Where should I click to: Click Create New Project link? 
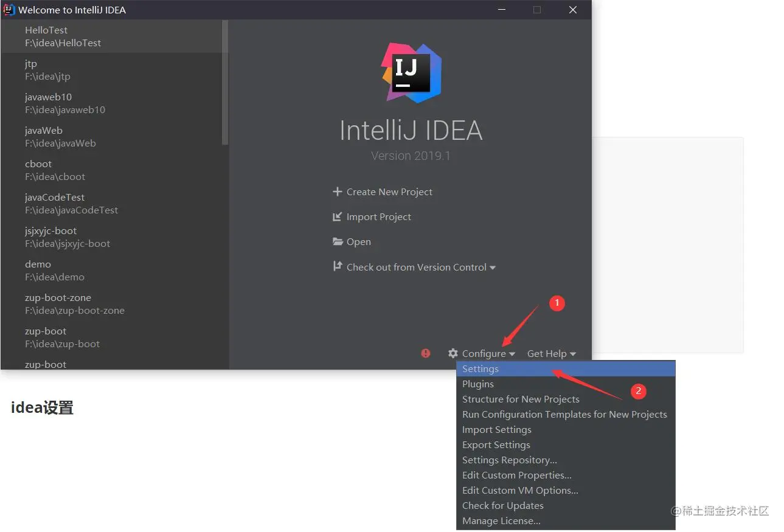[x=389, y=192]
